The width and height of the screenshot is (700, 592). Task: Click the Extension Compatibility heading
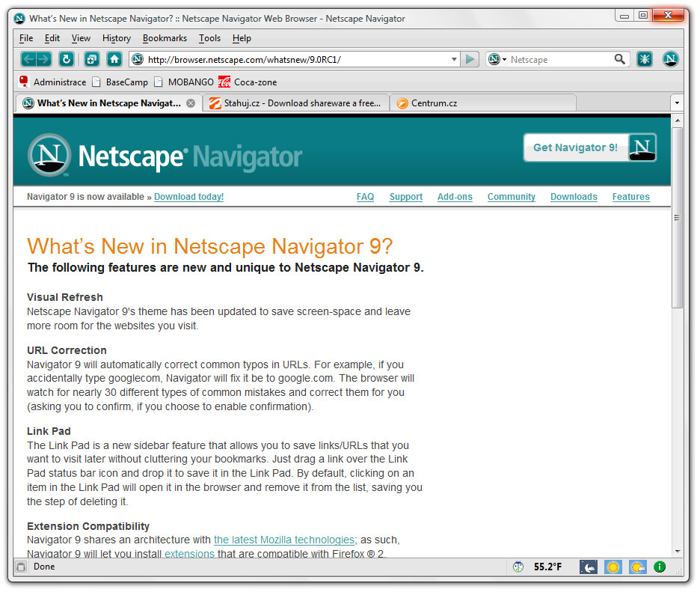pos(88,526)
